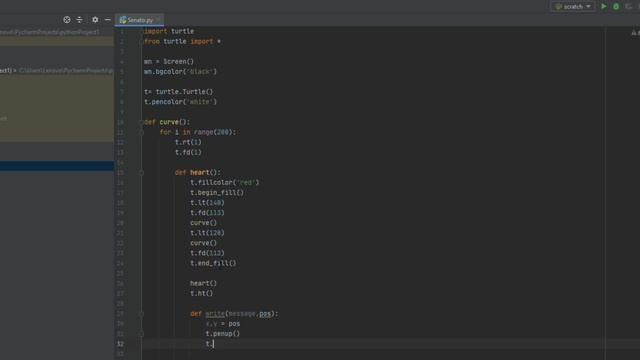Click on 'def heart():' text
This screenshot has height=360, width=640.
[198, 173]
